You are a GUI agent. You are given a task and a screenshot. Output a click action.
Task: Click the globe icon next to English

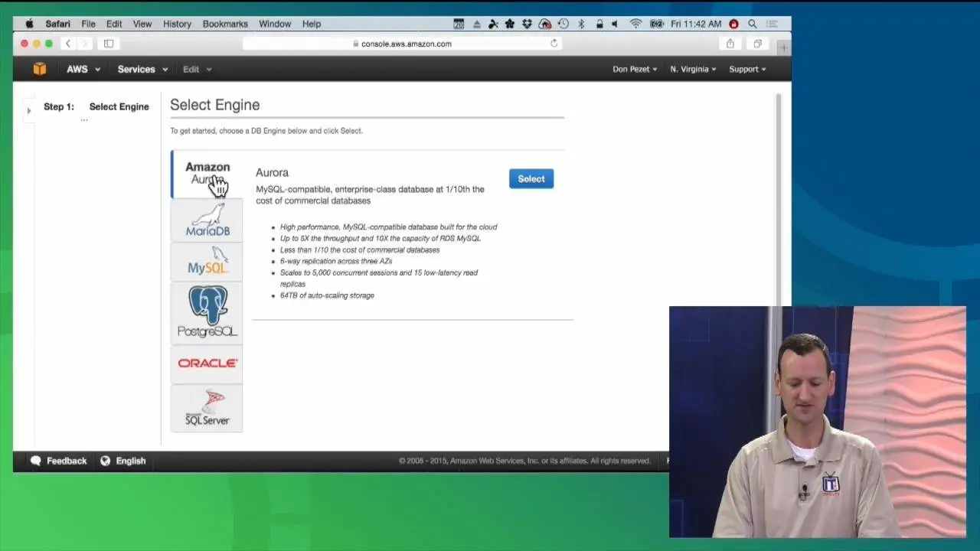click(x=106, y=461)
